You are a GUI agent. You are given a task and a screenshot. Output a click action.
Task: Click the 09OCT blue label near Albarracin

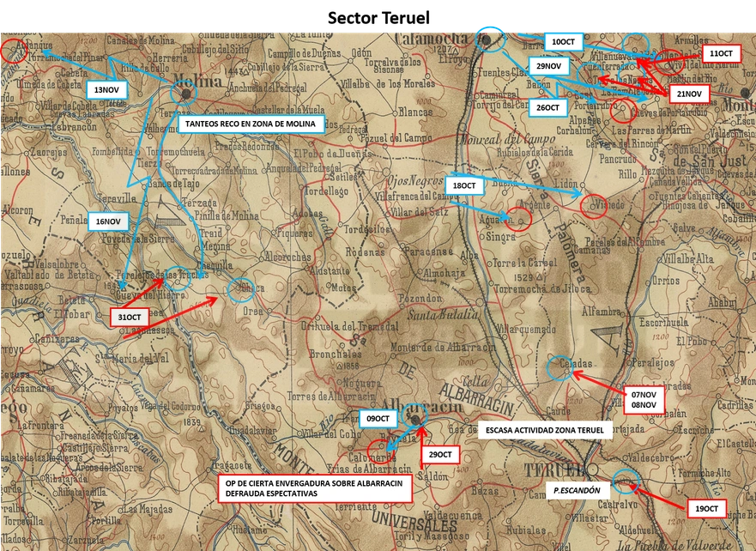378,419
